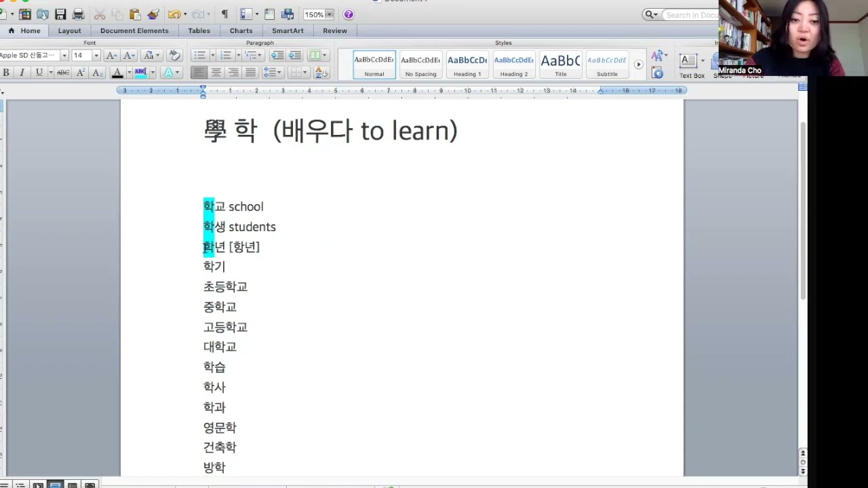Decrease font size with shrink font button

click(129, 56)
